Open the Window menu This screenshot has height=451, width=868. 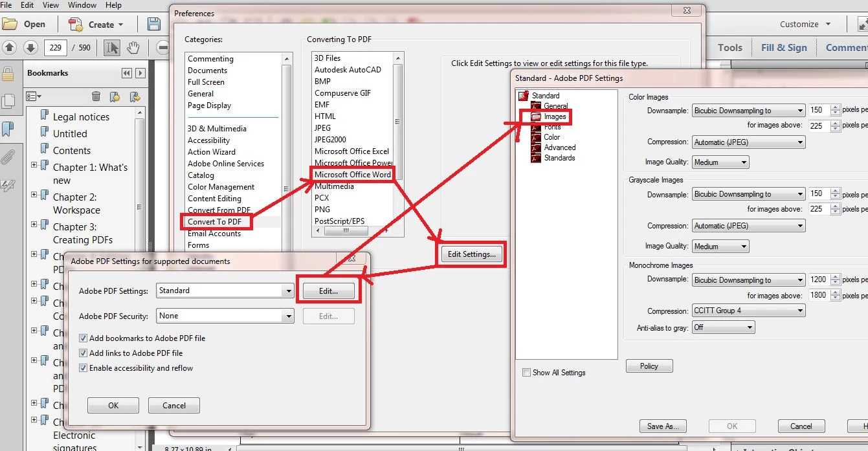click(82, 5)
